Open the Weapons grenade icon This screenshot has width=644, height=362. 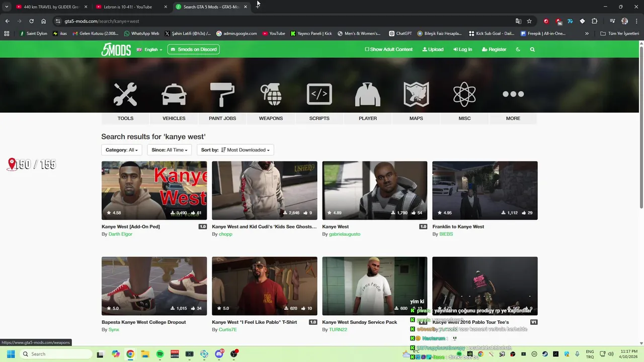tap(271, 94)
